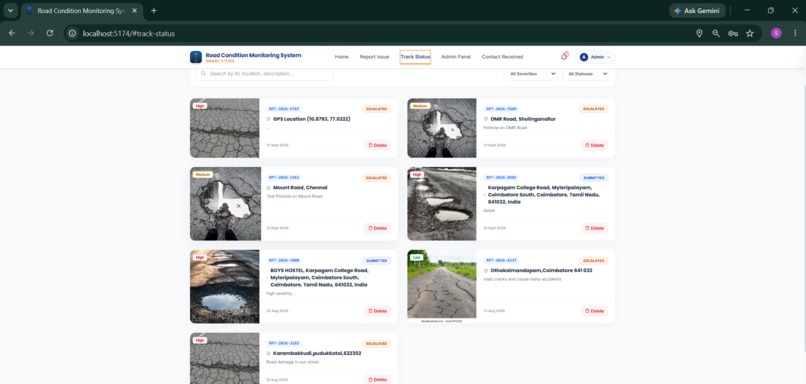Click SUBMITTED badge on BOYS HOSTEL card
Screen dimensions: 806x384
pyautogui.click(x=377, y=261)
